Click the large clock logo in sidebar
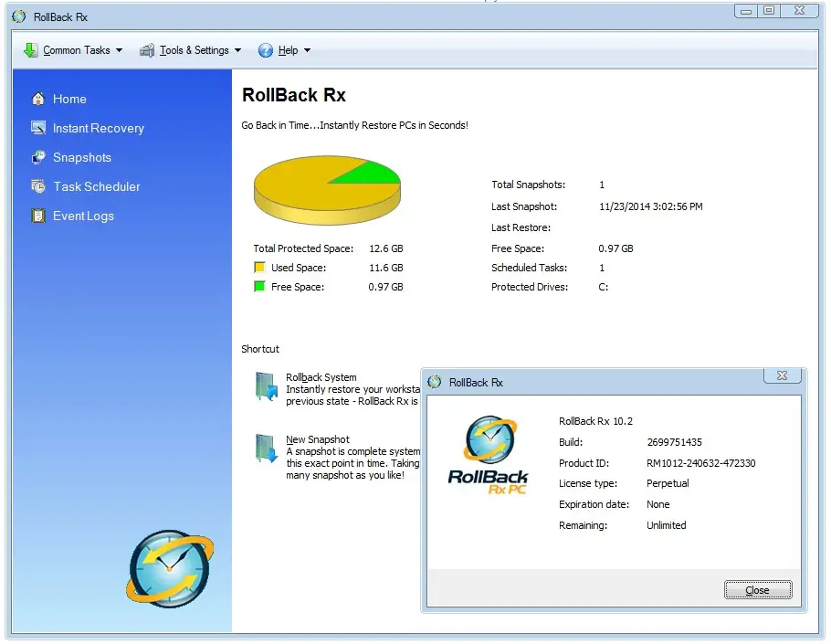The image size is (831, 644). click(x=170, y=569)
